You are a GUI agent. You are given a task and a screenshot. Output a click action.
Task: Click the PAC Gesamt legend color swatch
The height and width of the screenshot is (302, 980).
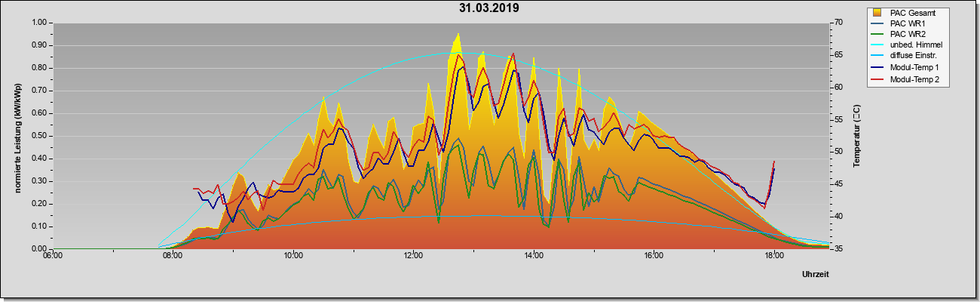point(877,13)
